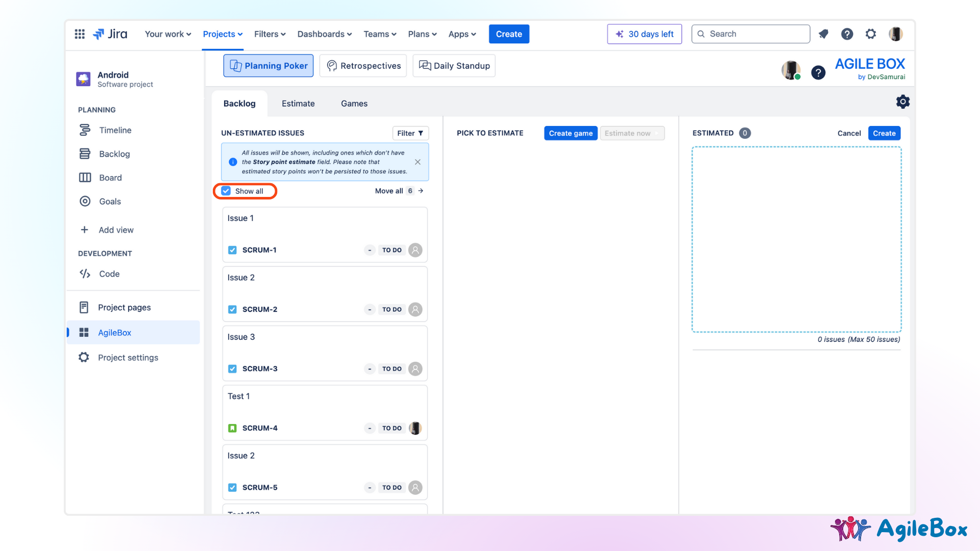Open the Jira app switcher grid icon
The image size is (980, 551).
80,34
